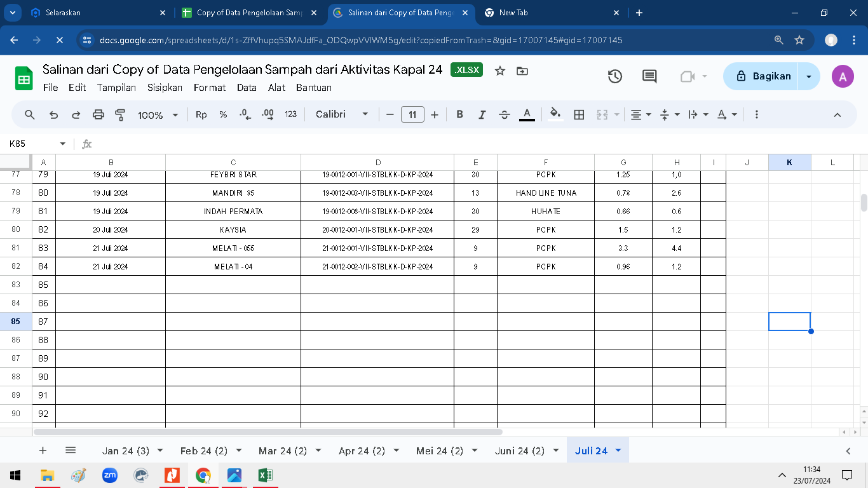Screen dimensions: 868x488
Task: Open the Data menu
Action: click(247, 88)
